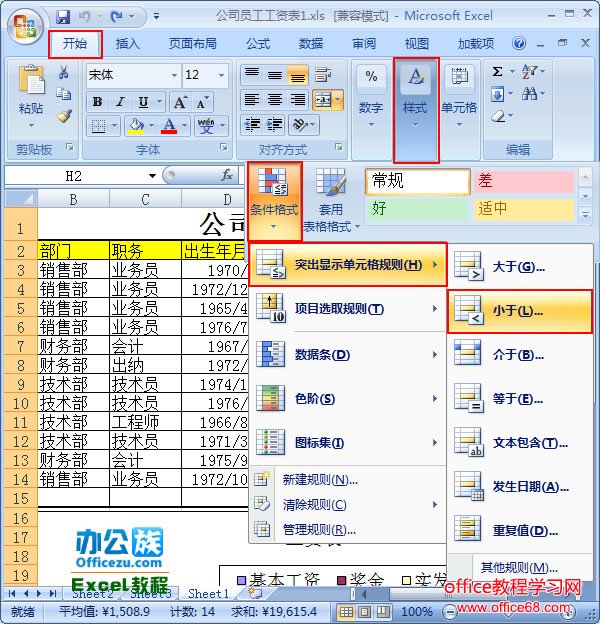The height and width of the screenshot is (624, 600).
Task: Switch to the 插入 ribbon tab
Action: click(x=127, y=43)
